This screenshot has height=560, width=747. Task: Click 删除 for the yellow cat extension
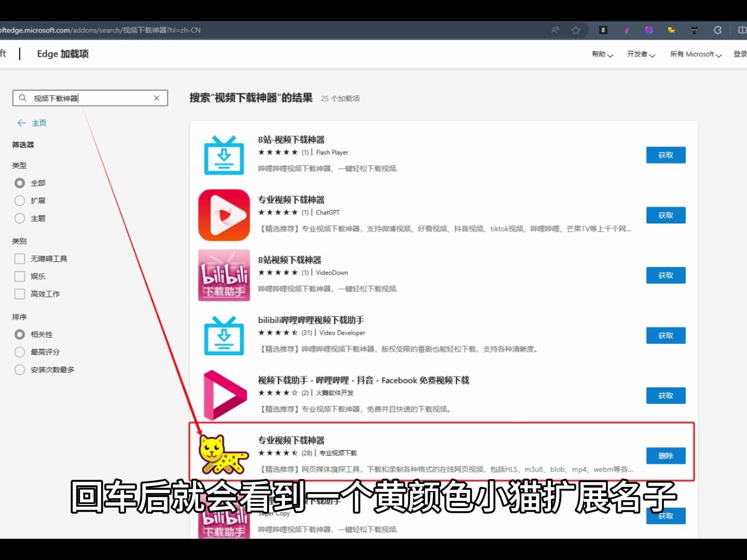(x=666, y=456)
